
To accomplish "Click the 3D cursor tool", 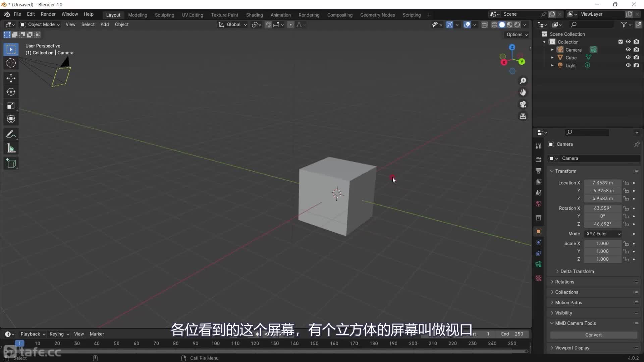I will click(x=11, y=63).
